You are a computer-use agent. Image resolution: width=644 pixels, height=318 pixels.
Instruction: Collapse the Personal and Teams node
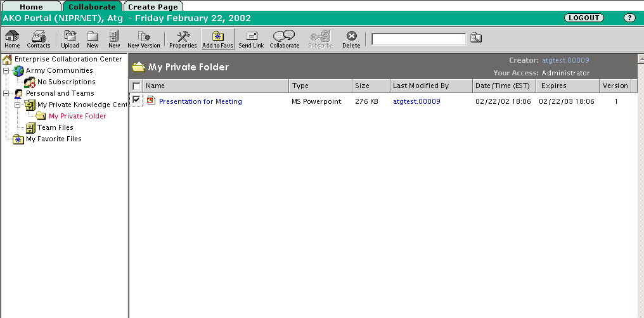(7, 94)
